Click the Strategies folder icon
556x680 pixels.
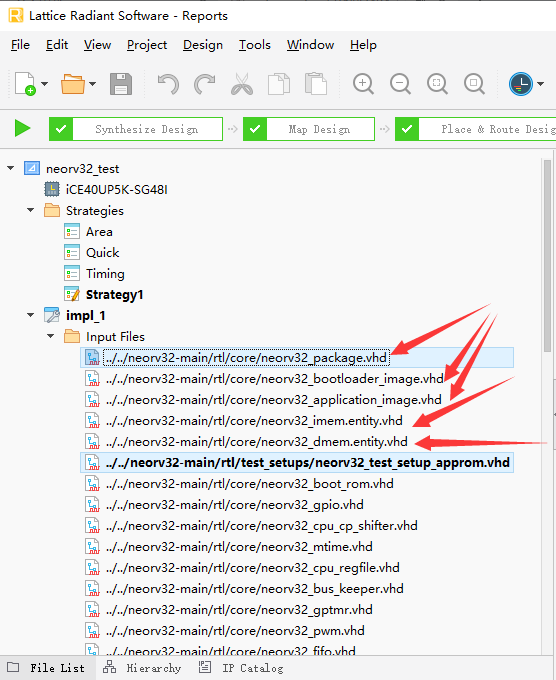tap(52, 210)
